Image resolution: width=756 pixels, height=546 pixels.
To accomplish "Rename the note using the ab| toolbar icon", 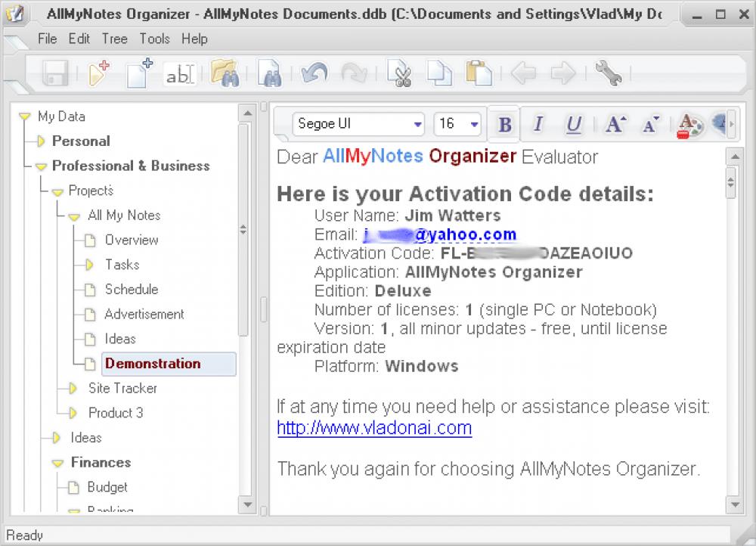I will point(180,73).
